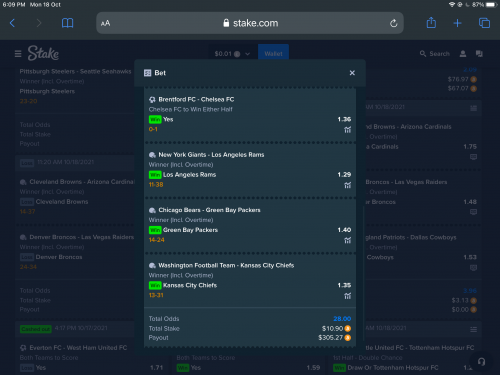The image size is (500, 375).
Task: Tap the Safari back arrow
Action: point(12,23)
